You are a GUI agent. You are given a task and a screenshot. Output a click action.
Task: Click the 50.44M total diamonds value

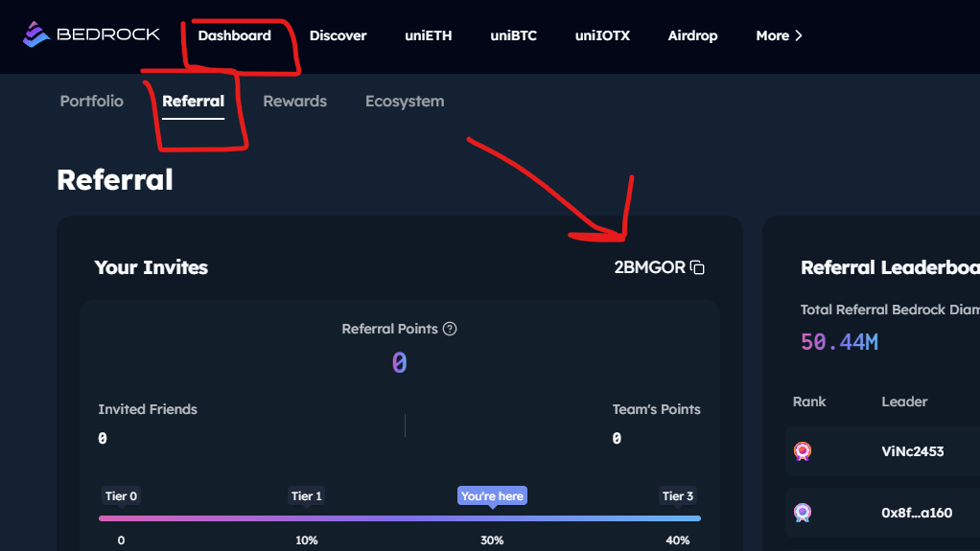coord(839,342)
